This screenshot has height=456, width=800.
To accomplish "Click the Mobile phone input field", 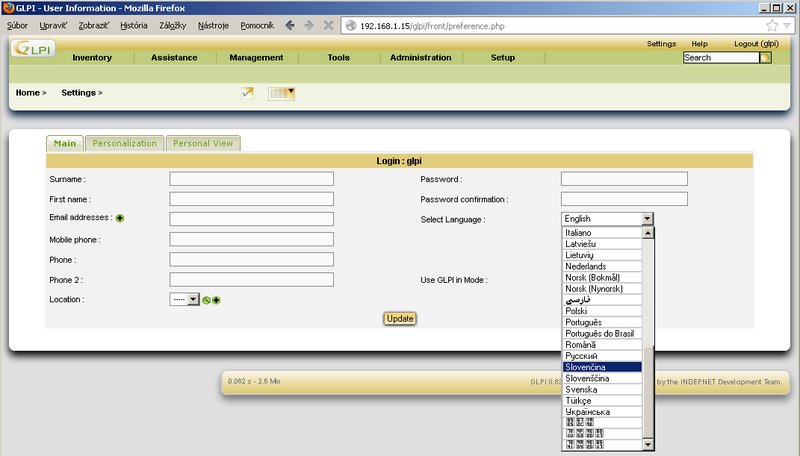I will (x=252, y=239).
